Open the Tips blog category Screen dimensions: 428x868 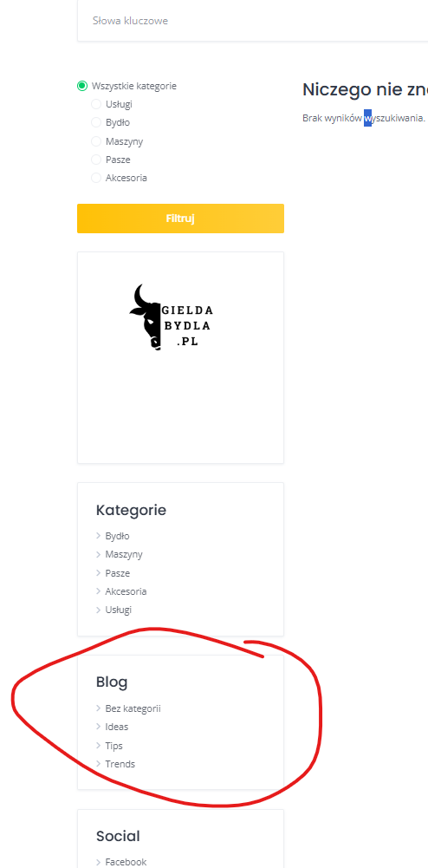pyautogui.click(x=113, y=746)
